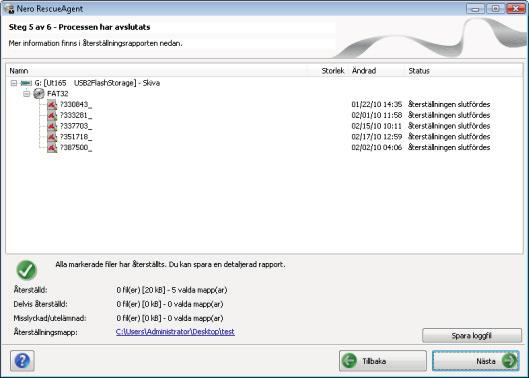Viewport: 529px width, 378px height.
Task: Select the ?337703_ entry
Action: click(x=76, y=126)
